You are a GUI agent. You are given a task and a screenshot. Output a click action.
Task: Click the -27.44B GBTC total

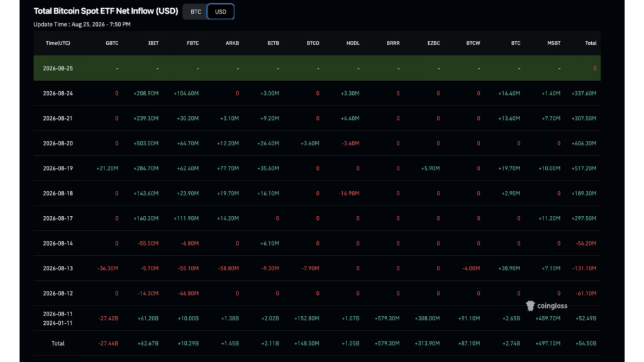pos(108,344)
